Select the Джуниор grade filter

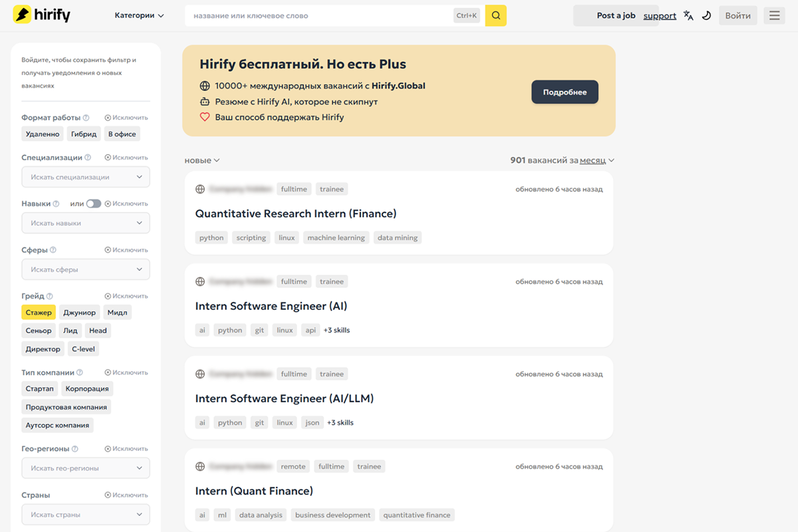[x=79, y=313]
